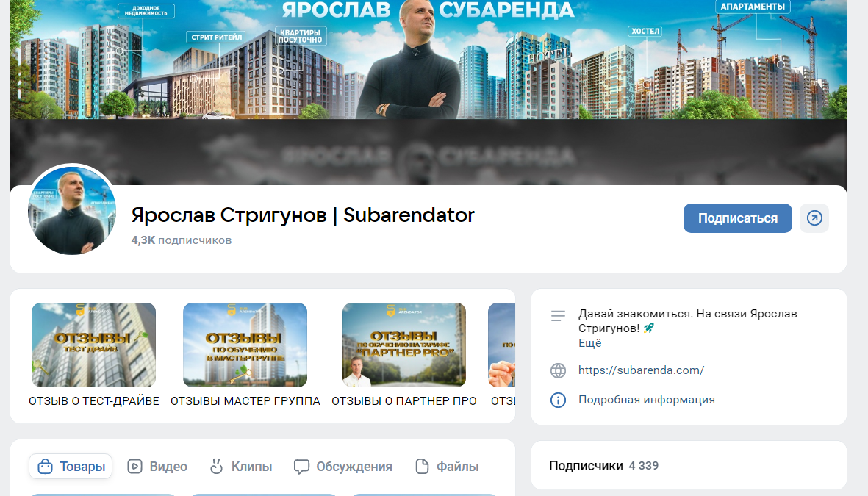Screen dimensions: 868x496
Task: Click the speech bubble icon for Обсуждения
Action: click(x=301, y=467)
